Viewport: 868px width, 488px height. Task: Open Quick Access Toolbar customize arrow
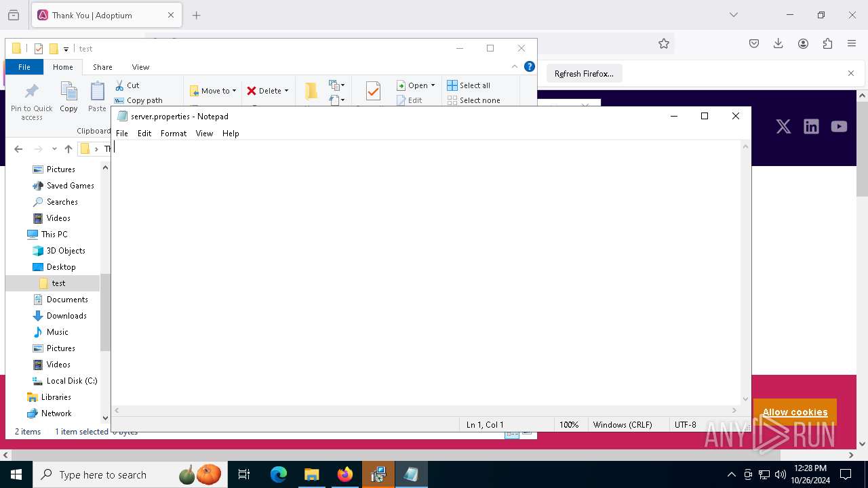click(66, 49)
